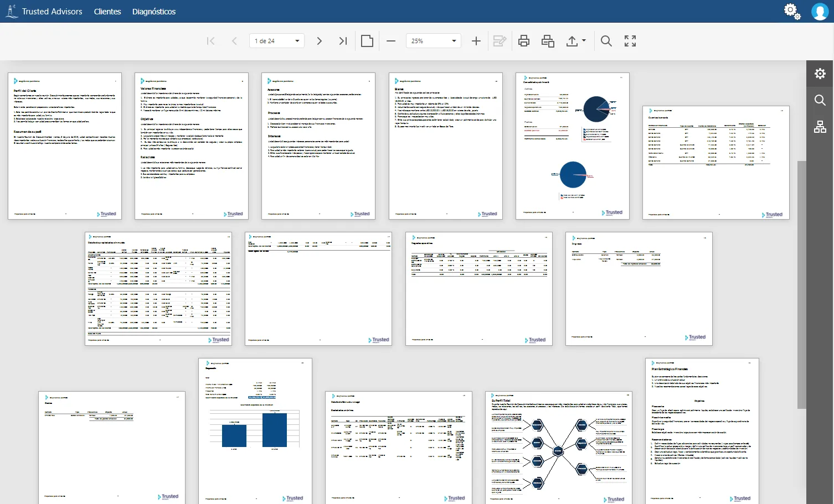
Task: Expand the export options dropdown
Action: pyautogui.click(x=576, y=41)
